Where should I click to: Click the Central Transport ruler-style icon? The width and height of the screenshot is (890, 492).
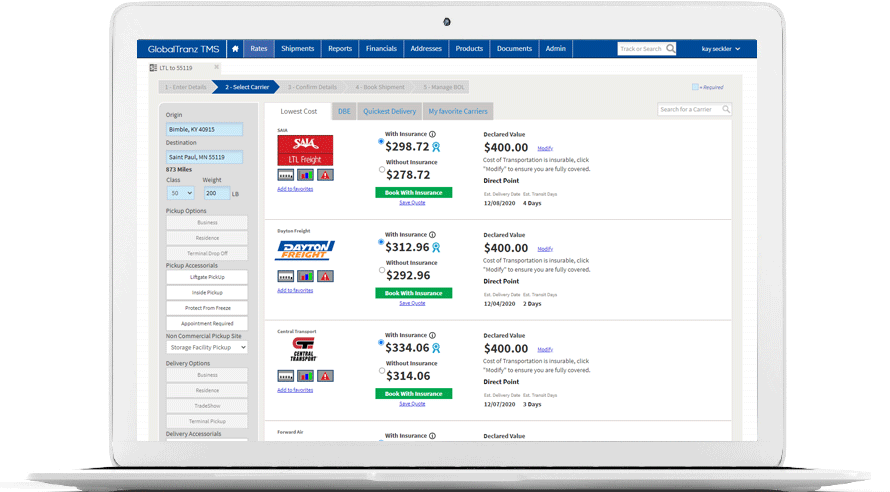[x=285, y=376]
